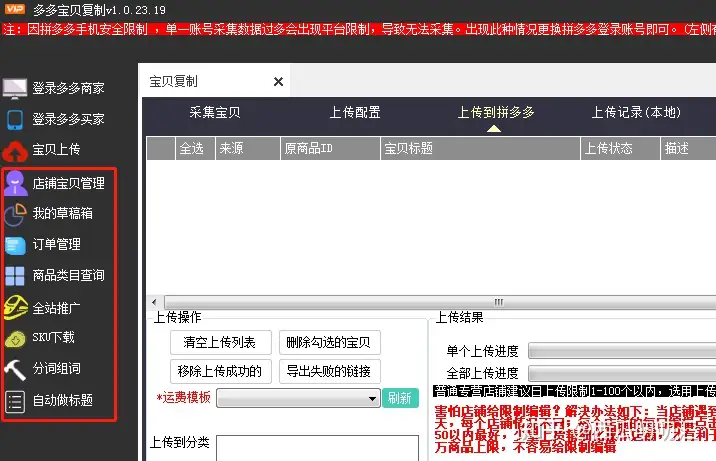Click the list document icon for 自动做标题

pyautogui.click(x=15, y=402)
